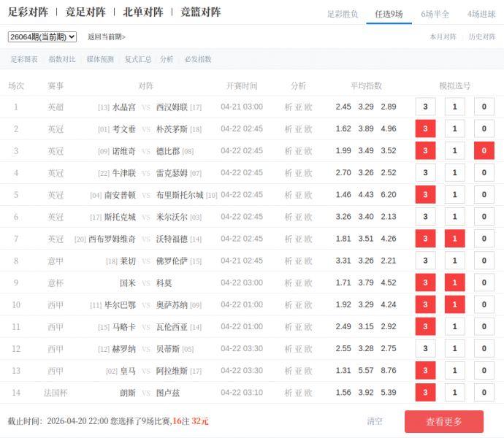
Task: Open the 历史对阵 link
Action: (x=482, y=36)
